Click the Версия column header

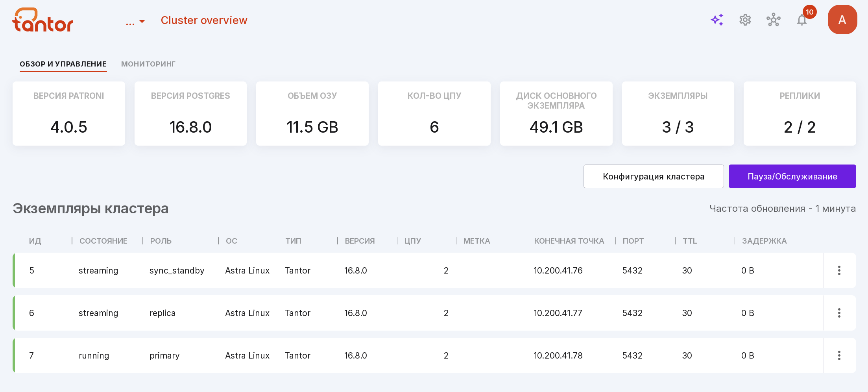pos(360,241)
